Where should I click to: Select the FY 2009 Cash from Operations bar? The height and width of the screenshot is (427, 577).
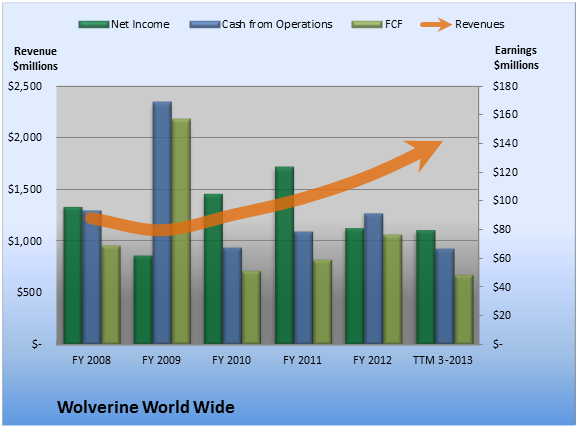[162, 223]
